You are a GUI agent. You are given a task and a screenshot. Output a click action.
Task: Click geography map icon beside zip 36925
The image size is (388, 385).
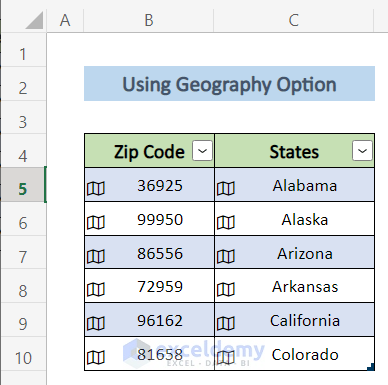[x=96, y=189]
